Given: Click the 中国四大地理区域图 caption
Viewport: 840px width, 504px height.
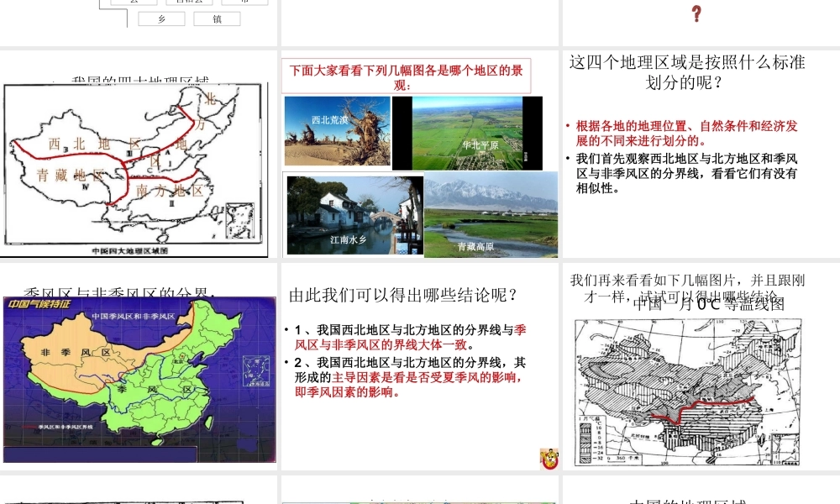Looking at the screenshot, I should tap(130, 250).
